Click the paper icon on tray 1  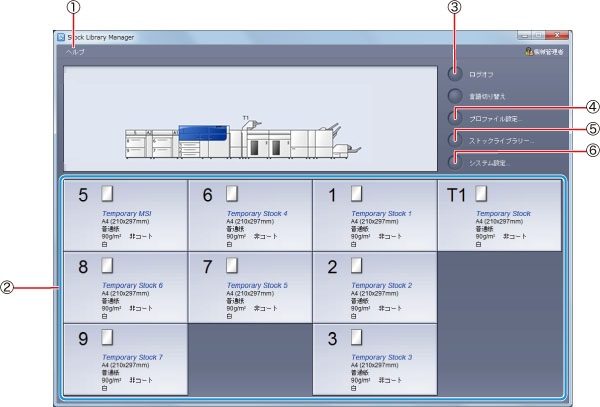pyautogui.click(x=357, y=193)
